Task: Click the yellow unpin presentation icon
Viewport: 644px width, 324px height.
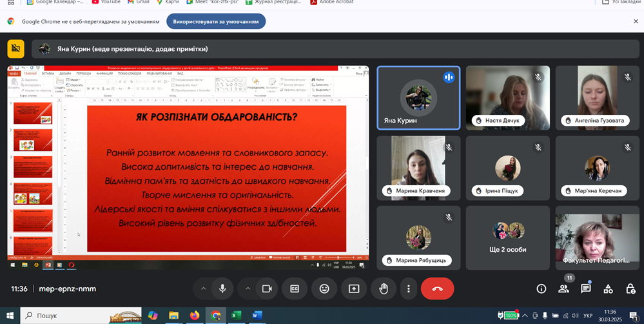Action: [15, 48]
